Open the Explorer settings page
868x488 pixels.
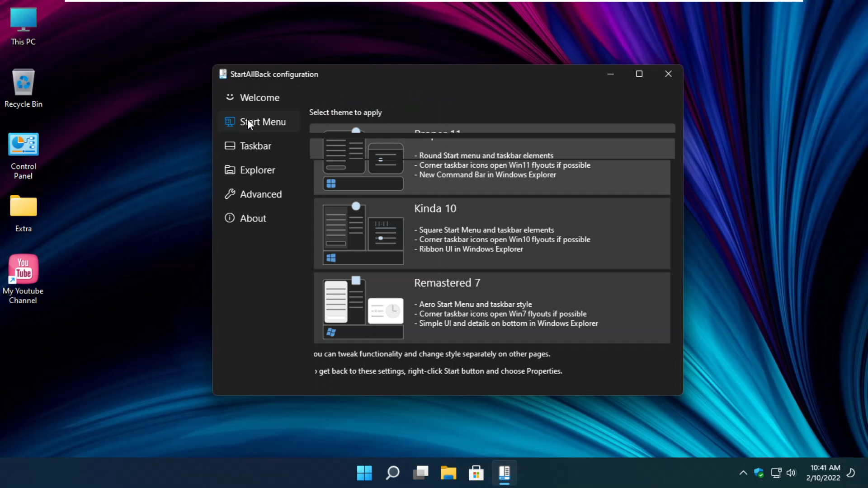coord(259,170)
